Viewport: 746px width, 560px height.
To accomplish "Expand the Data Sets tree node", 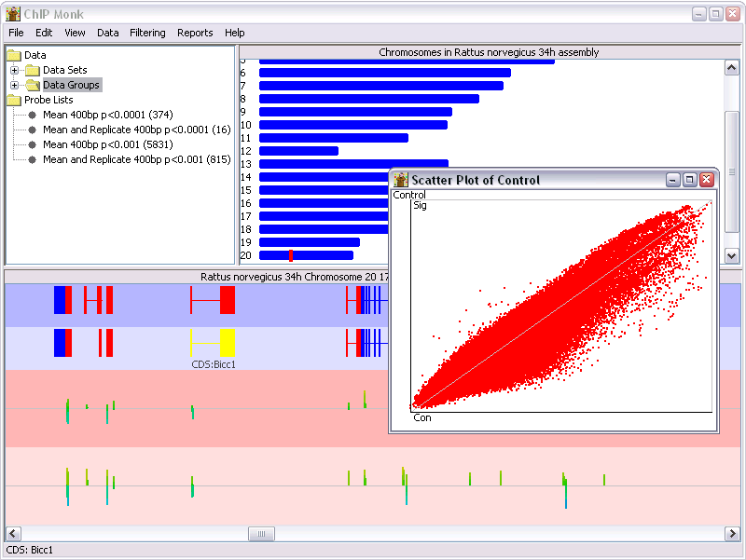I will [14, 70].
